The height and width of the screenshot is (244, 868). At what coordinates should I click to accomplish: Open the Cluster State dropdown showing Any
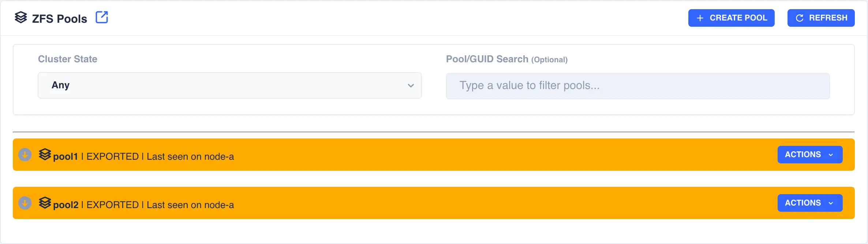point(229,85)
